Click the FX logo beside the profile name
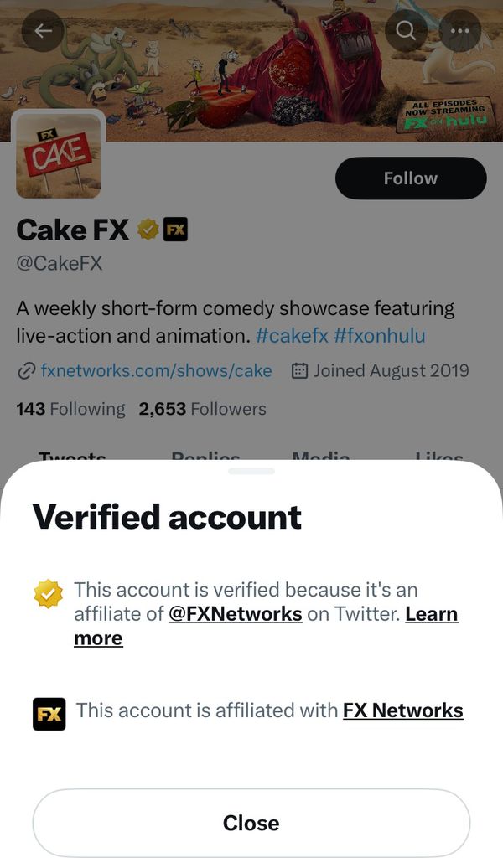 [176, 229]
